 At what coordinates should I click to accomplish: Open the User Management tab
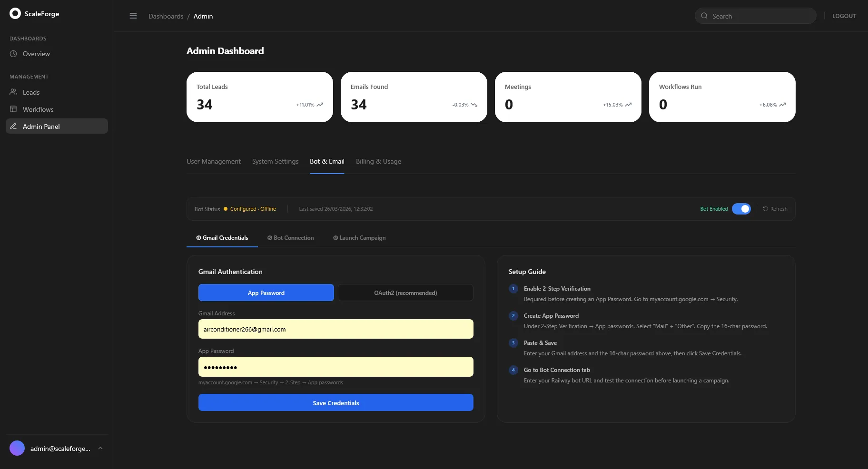(x=214, y=161)
